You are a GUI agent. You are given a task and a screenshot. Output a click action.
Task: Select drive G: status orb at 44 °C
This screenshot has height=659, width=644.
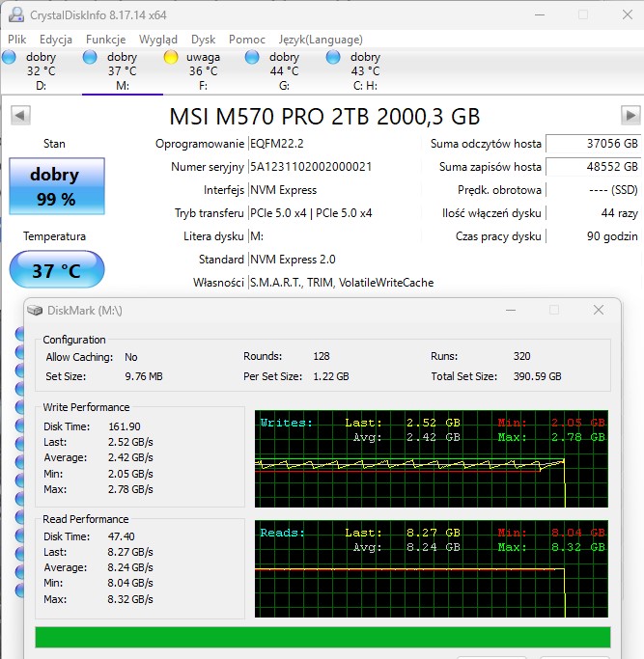point(253,58)
